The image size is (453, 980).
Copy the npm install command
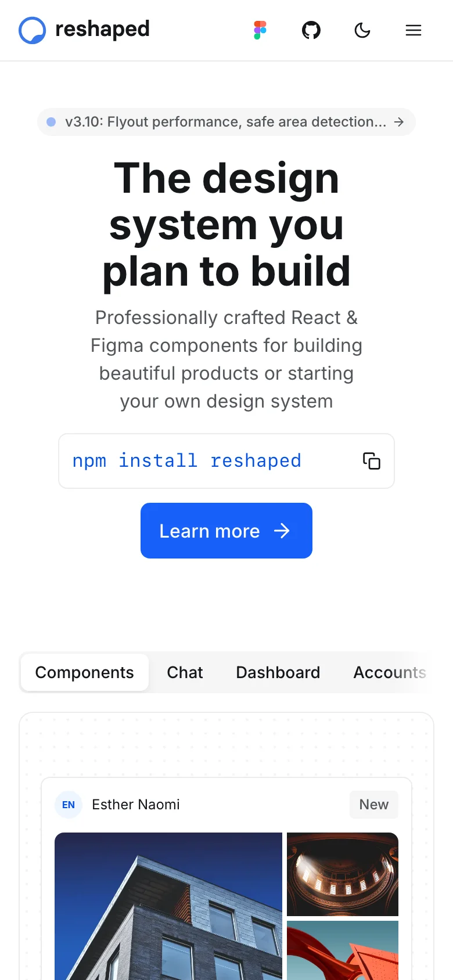(x=372, y=461)
